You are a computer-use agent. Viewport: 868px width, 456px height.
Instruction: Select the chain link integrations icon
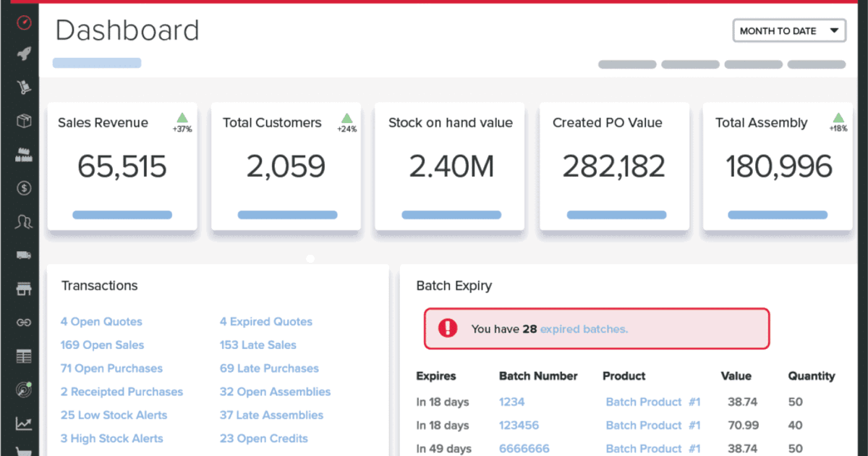click(x=22, y=322)
